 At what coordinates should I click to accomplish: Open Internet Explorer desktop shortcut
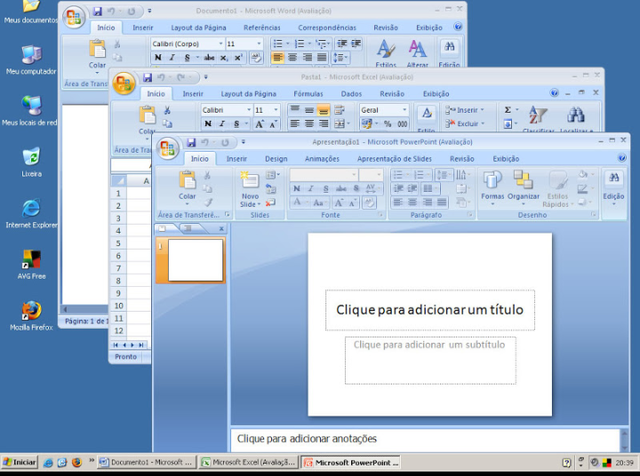pos(31,213)
